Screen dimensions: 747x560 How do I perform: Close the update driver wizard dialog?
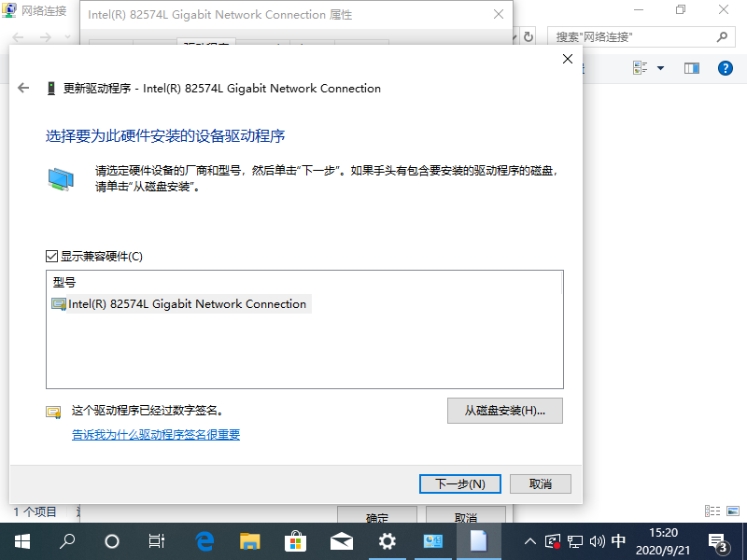[x=568, y=59]
